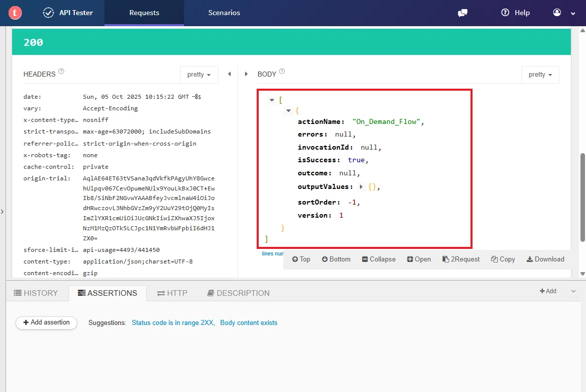Click the content-type header value

point(138,262)
